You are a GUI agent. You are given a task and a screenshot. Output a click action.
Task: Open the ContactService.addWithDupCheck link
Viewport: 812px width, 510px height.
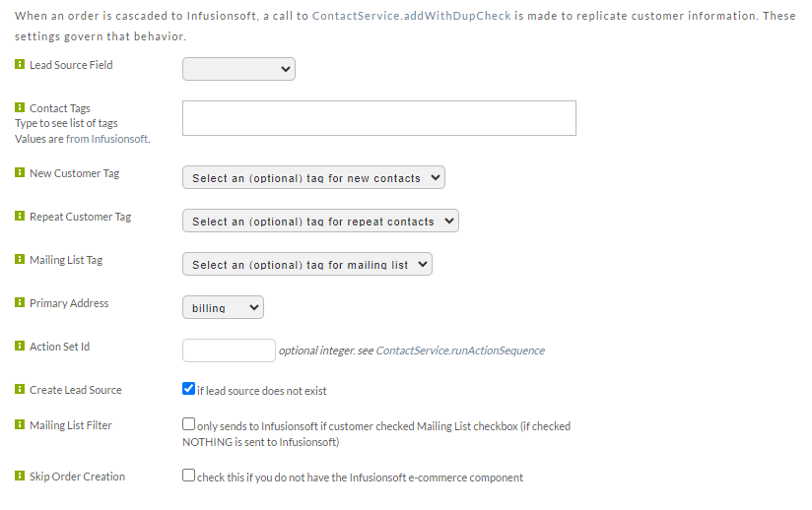[x=411, y=16]
